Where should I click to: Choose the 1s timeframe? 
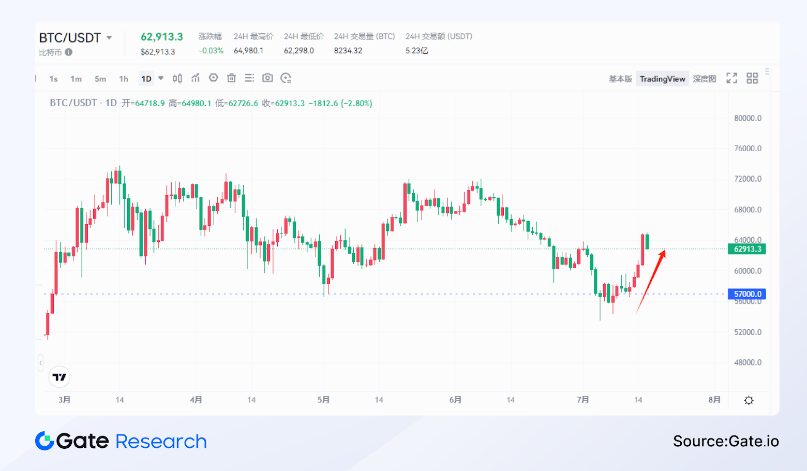point(54,78)
